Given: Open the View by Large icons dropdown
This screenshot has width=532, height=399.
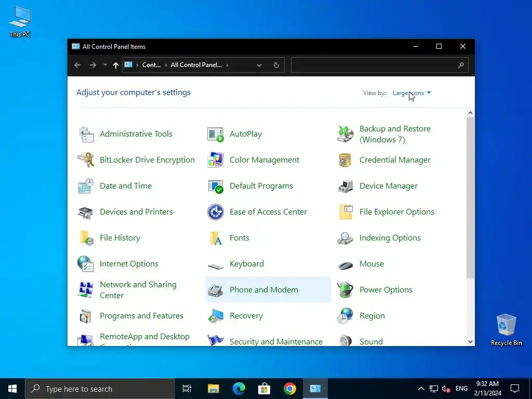Looking at the screenshot, I should pyautogui.click(x=411, y=93).
